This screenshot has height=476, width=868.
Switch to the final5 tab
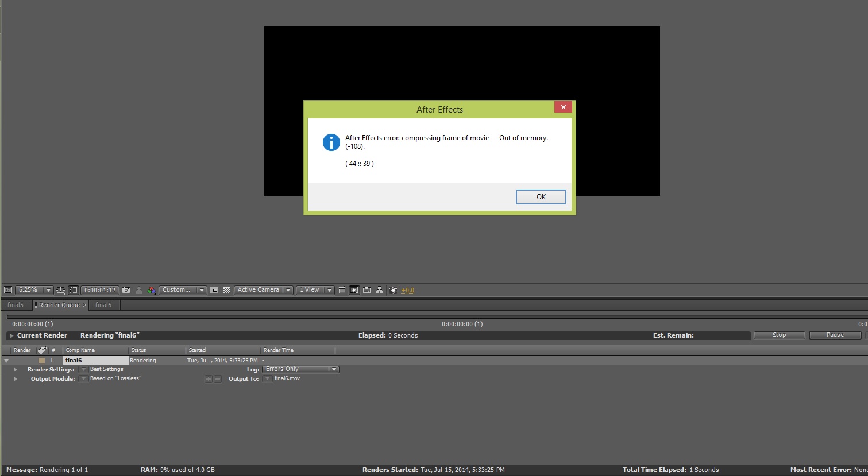pyautogui.click(x=16, y=305)
